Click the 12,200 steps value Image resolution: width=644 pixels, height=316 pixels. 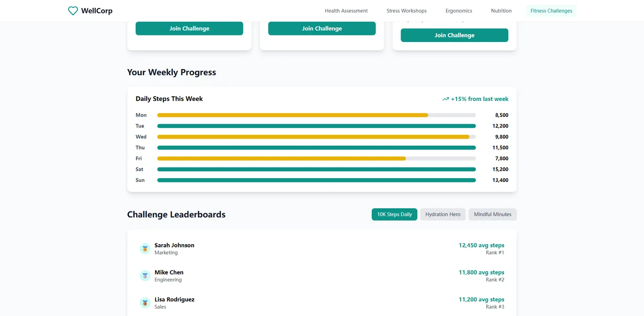tap(500, 126)
